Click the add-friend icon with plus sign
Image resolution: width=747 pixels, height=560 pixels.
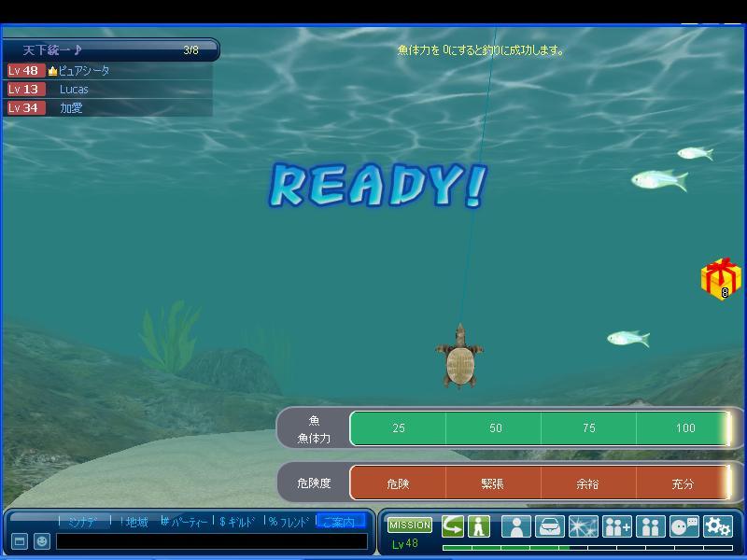click(616, 526)
